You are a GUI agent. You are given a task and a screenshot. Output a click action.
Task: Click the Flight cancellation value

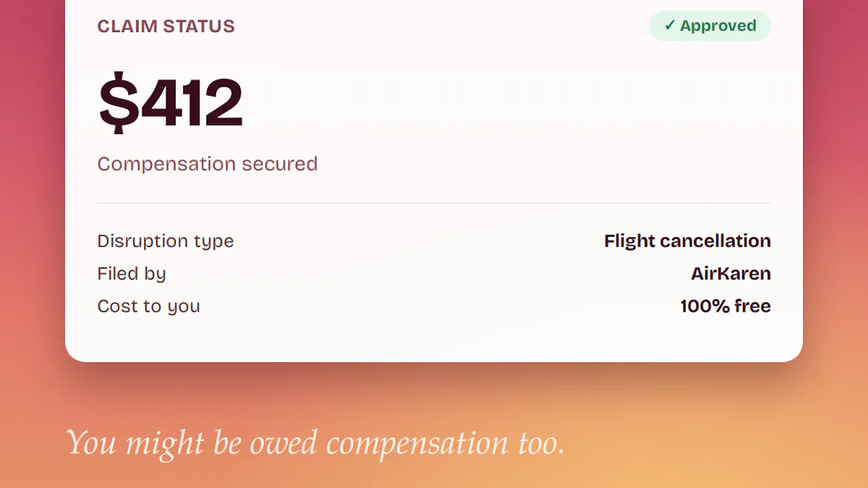pyautogui.click(x=688, y=241)
